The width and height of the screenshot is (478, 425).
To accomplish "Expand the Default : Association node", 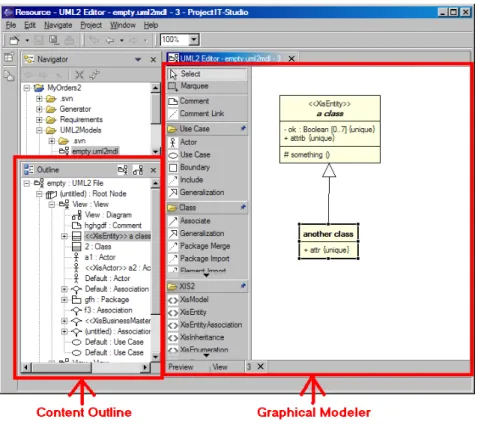I will (64, 289).
